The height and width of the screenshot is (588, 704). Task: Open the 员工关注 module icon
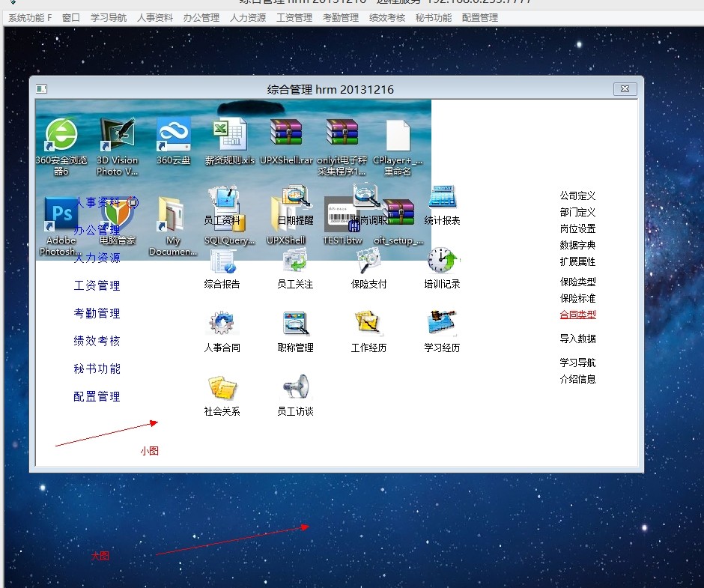point(295,262)
